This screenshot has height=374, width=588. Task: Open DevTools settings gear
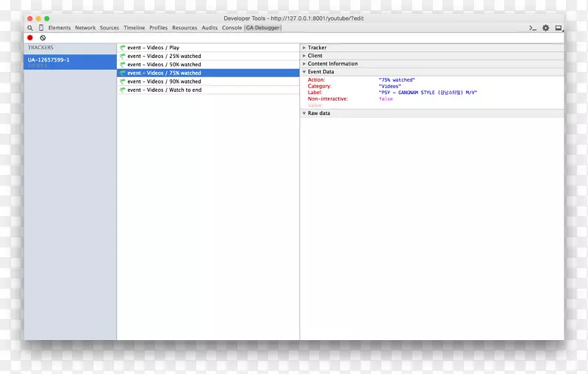point(545,28)
